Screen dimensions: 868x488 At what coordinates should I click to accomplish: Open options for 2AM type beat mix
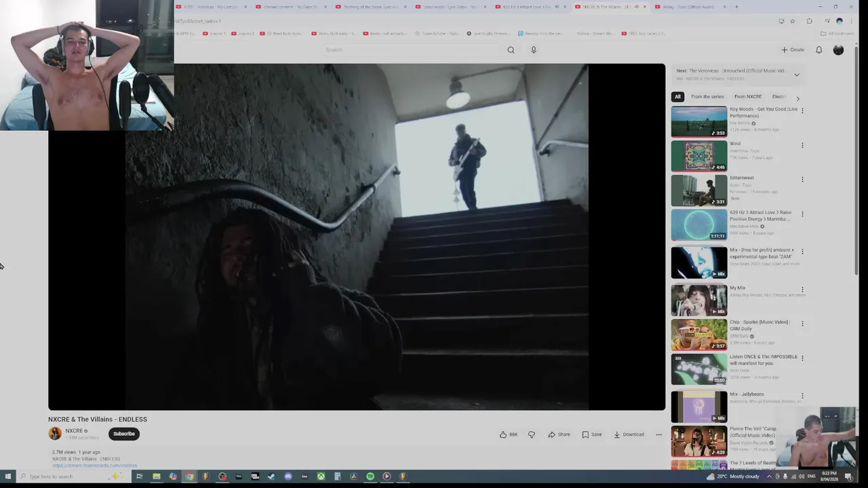802,251
